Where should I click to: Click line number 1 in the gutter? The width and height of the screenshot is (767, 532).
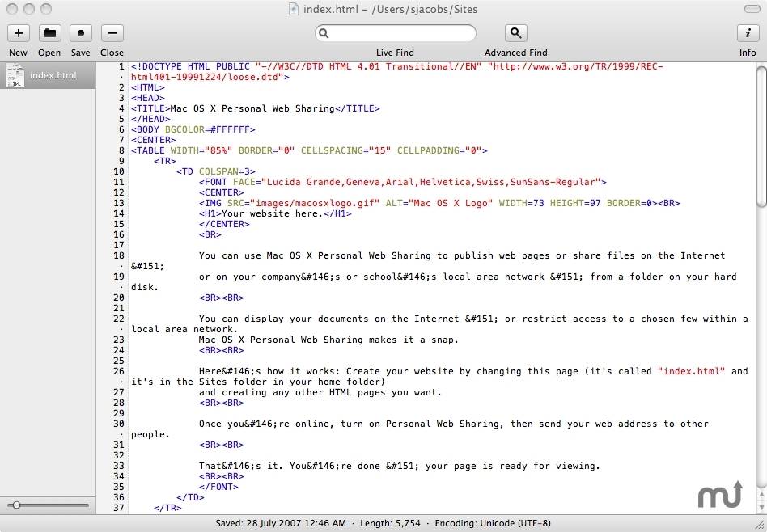click(x=121, y=66)
